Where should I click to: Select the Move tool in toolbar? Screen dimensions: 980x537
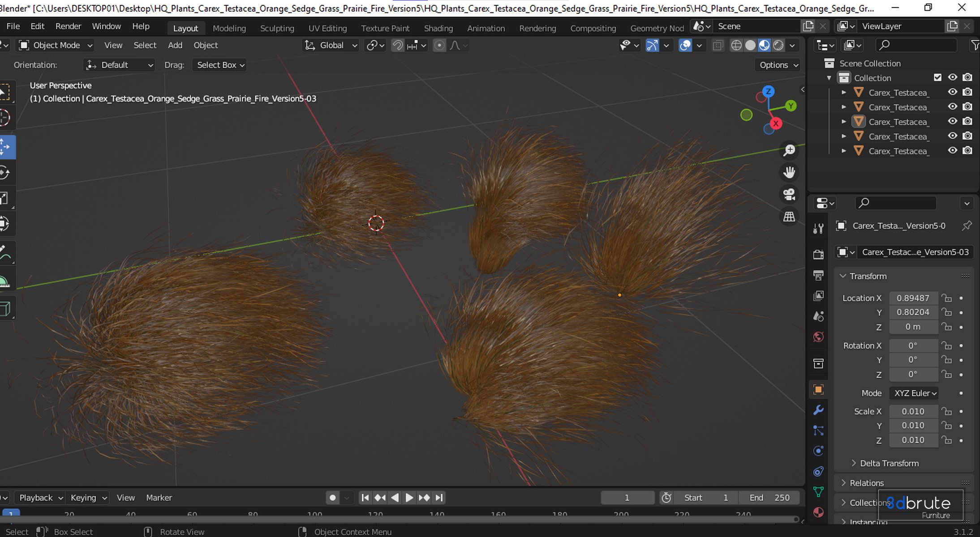click(6, 147)
